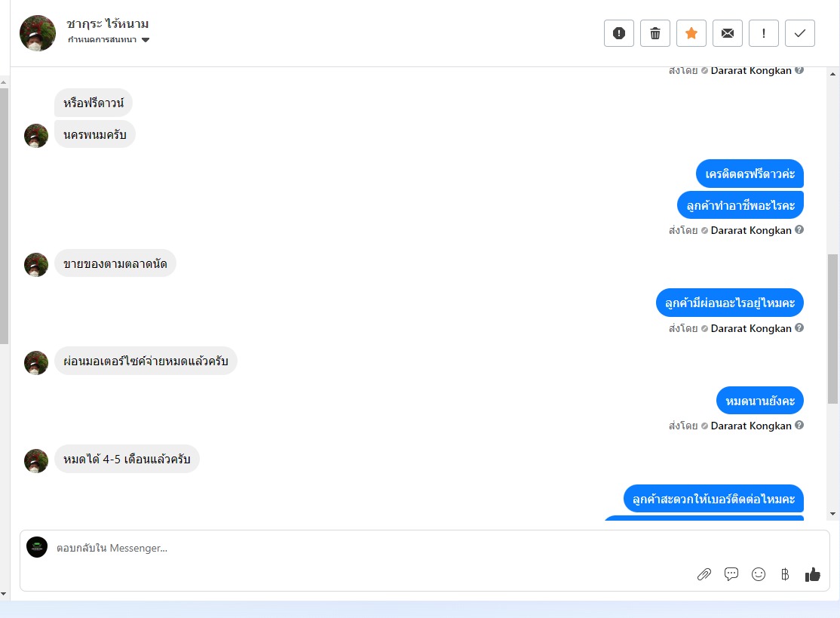Click the chat scrollbar up arrow
The width and height of the screenshot is (840, 618).
(x=832, y=74)
